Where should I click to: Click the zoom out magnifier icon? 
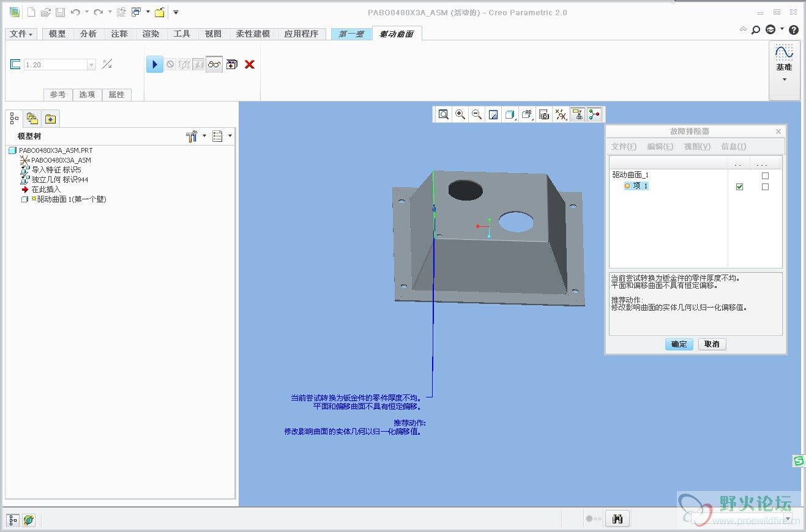pyautogui.click(x=477, y=114)
